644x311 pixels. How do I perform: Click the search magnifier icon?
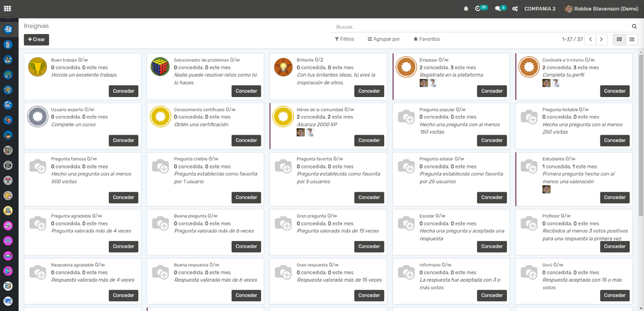coord(634,26)
